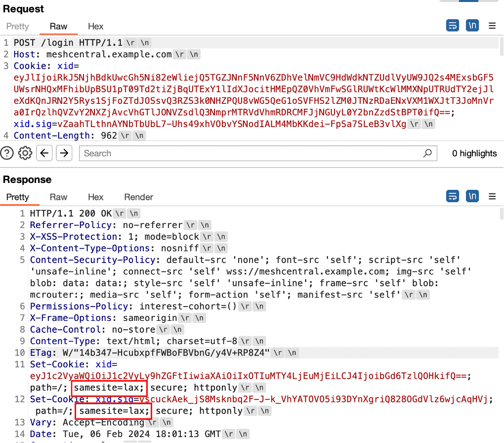
Task: Open search settings gear icon
Action: pos(25,153)
